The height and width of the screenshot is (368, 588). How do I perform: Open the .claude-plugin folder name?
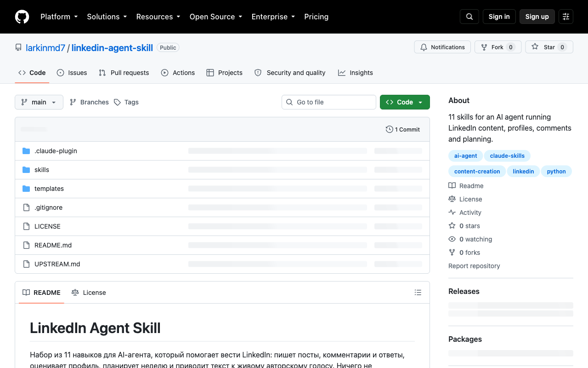56,151
